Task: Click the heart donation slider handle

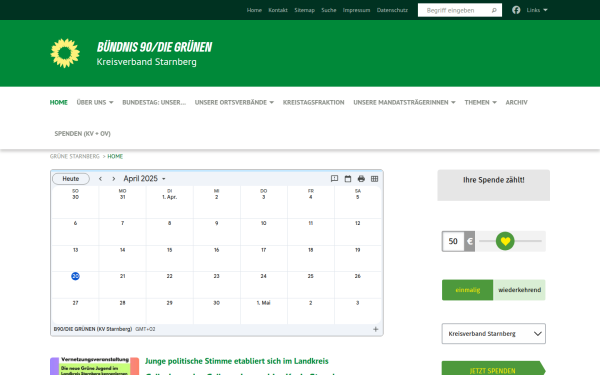Action: (x=505, y=241)
